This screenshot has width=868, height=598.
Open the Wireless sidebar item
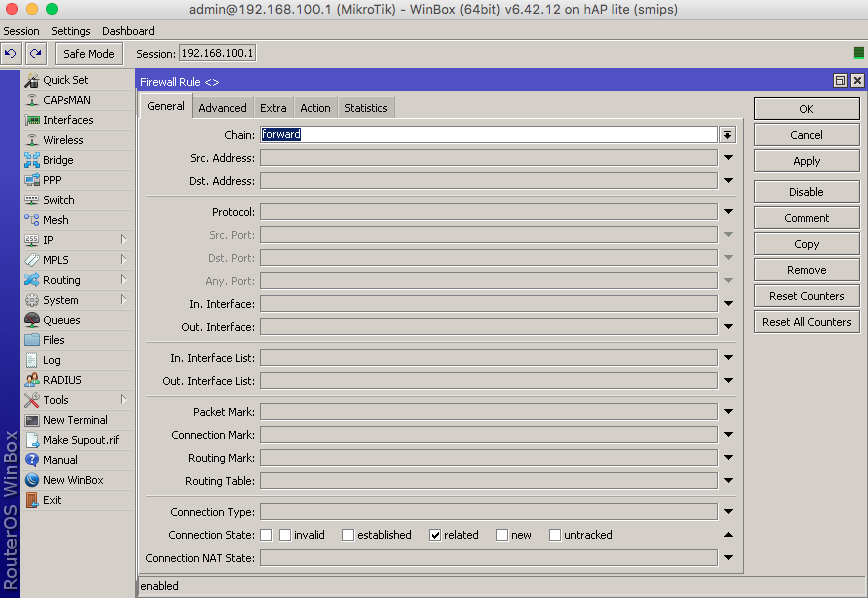tap(78, 140)
